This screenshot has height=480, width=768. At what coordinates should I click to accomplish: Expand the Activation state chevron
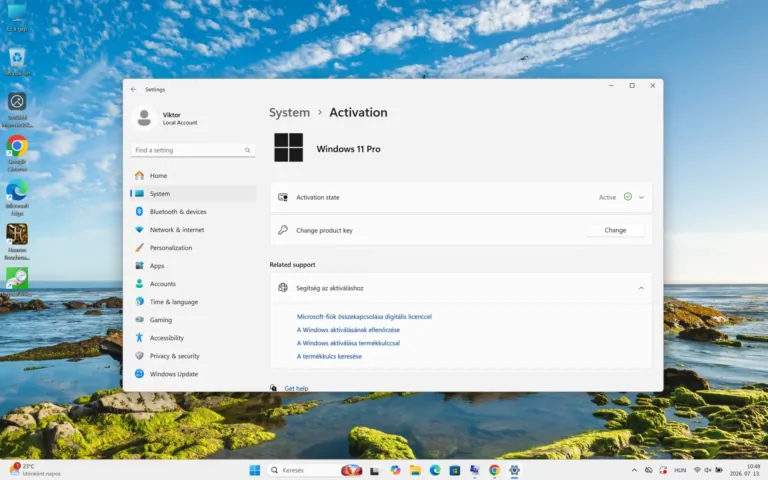(641, 197)
